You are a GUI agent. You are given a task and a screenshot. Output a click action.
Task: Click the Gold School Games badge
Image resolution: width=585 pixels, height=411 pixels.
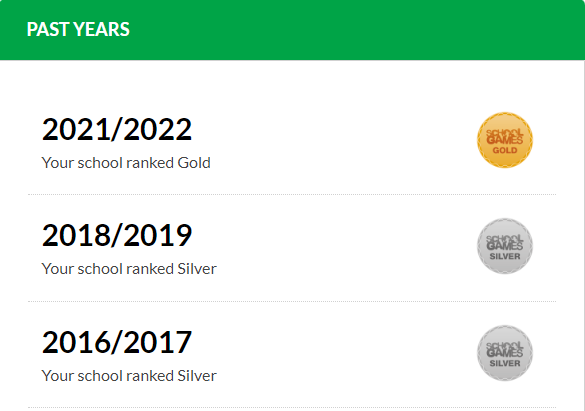tap(505, 140)
